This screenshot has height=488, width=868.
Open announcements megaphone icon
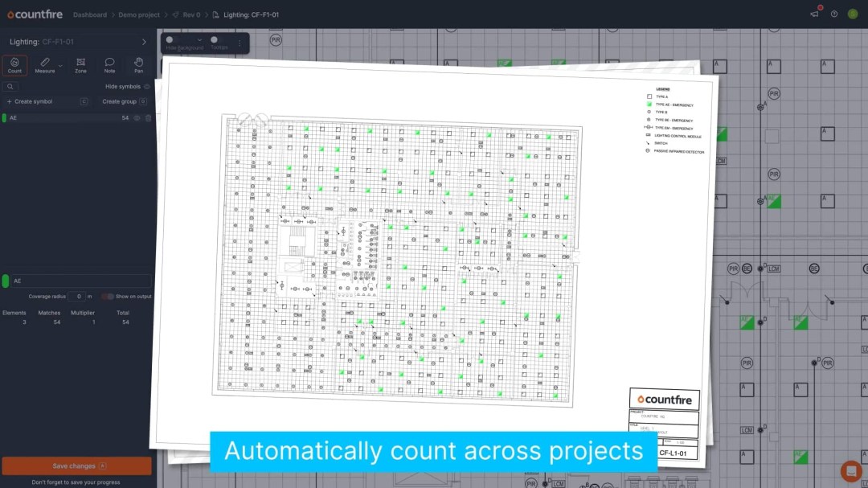(815, 14)
